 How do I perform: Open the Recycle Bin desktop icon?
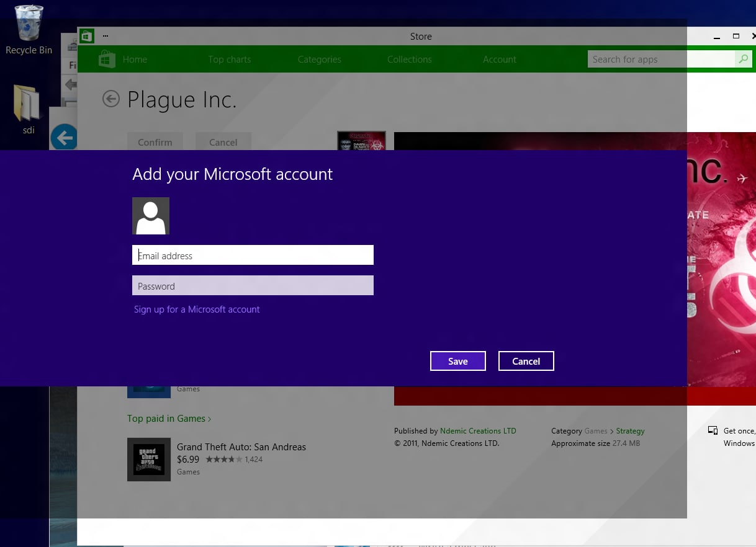pyautogui.click(x=29, y=29)
